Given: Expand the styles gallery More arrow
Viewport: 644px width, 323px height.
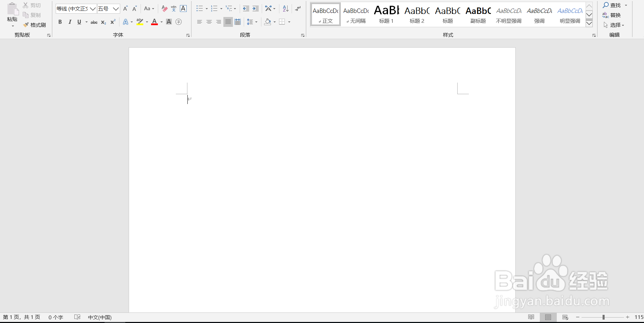Looking at the screenshot, I should pyautogui.click(x=589, y=23).
